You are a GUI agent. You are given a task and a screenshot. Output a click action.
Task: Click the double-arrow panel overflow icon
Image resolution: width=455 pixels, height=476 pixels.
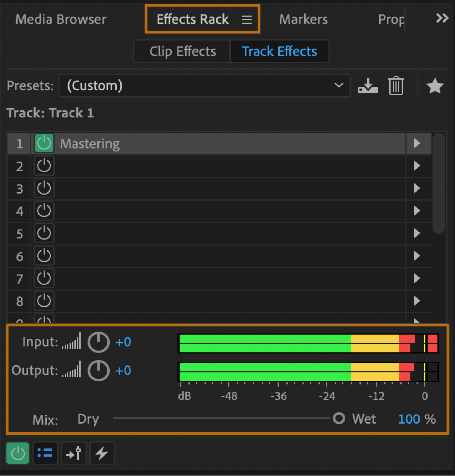(442, 18)
